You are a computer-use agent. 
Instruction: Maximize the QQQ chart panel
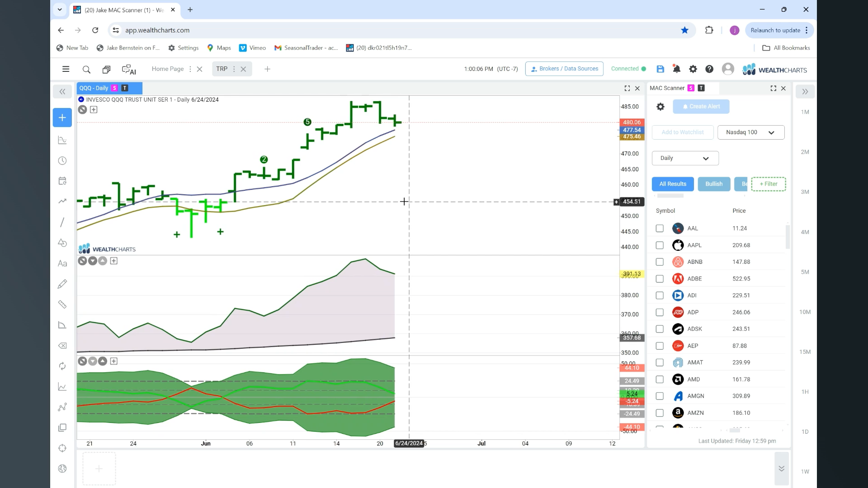coord(627,88)
